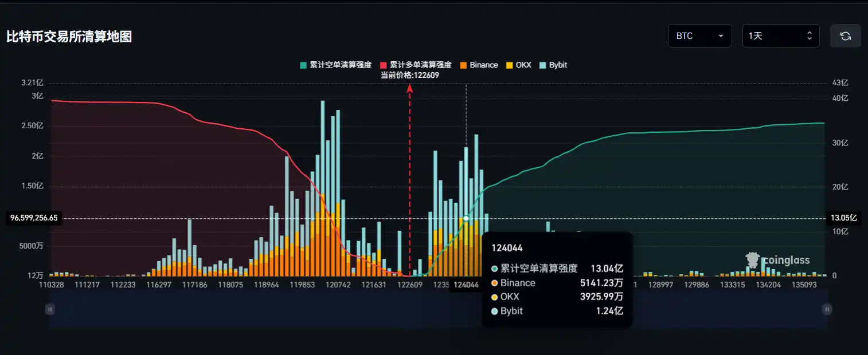The width and height of the screenshot is (868, 355).
Task: Open the 1天 timeframe selector
Action: (780, 35)
